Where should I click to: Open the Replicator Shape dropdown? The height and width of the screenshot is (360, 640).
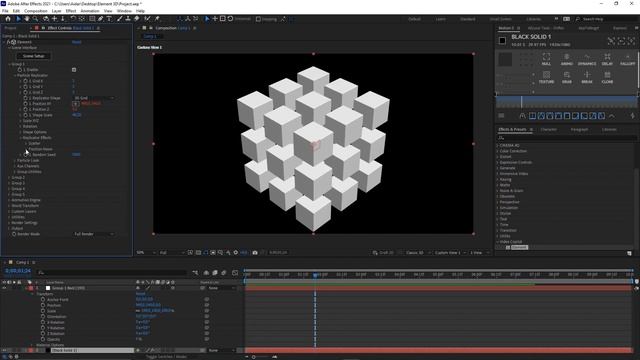click(94, 98)
